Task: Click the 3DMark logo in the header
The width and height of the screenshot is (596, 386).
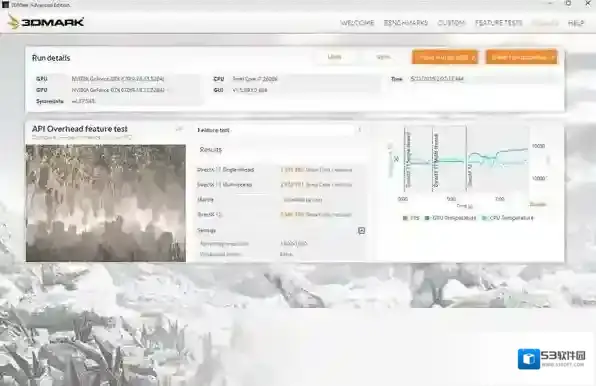Action: pos(46,22)
